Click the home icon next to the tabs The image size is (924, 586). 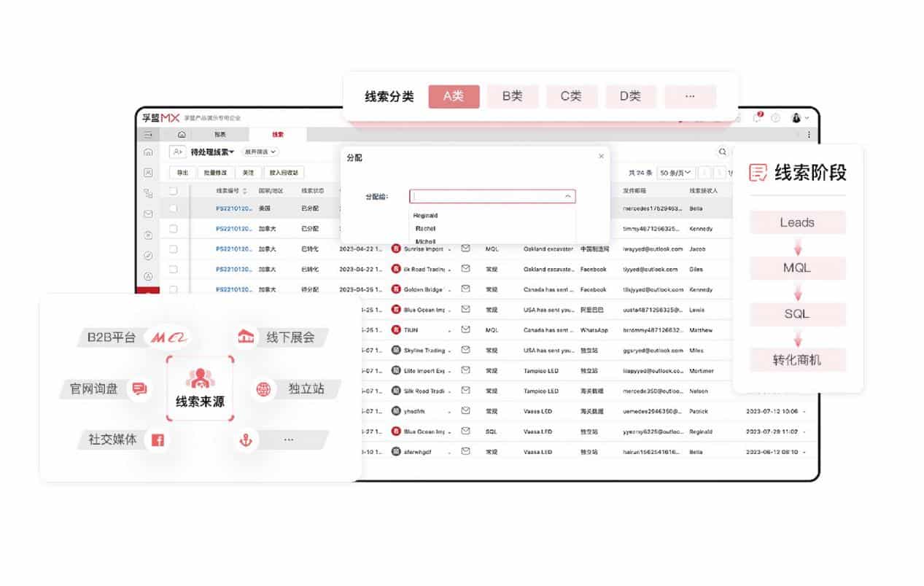pyautogui.click(x=181, y=134)
